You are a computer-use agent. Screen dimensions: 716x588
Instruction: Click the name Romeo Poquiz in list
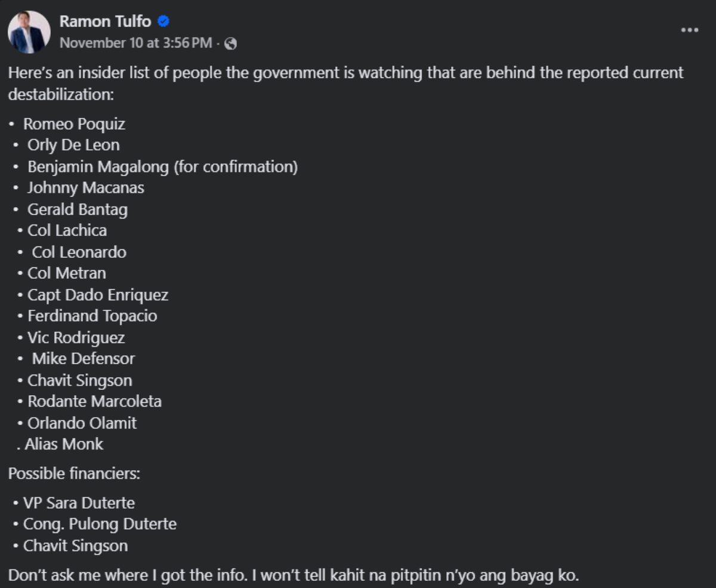tap(74, 124)
